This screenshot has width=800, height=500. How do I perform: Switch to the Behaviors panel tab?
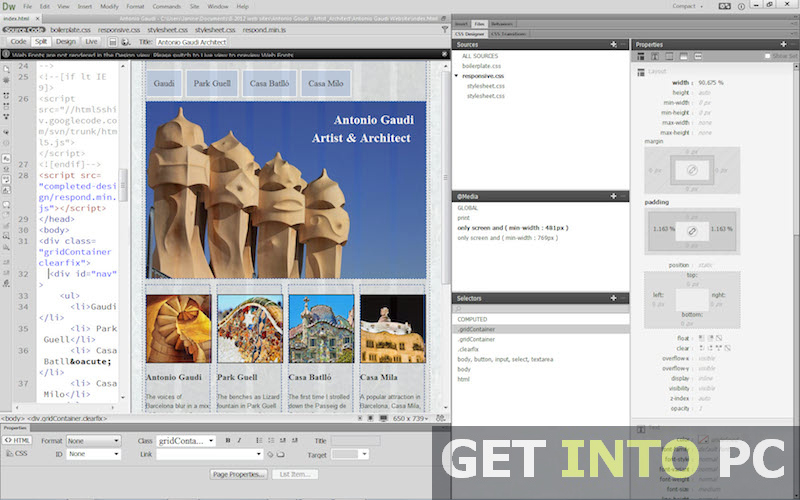tap(502, 23)
